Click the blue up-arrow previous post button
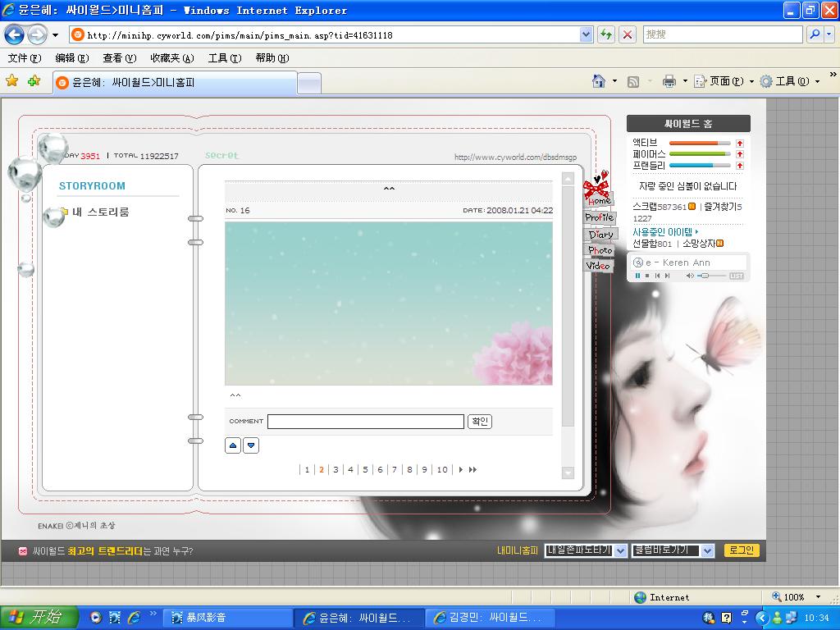 pyautogui.click(x=233, y=445)
